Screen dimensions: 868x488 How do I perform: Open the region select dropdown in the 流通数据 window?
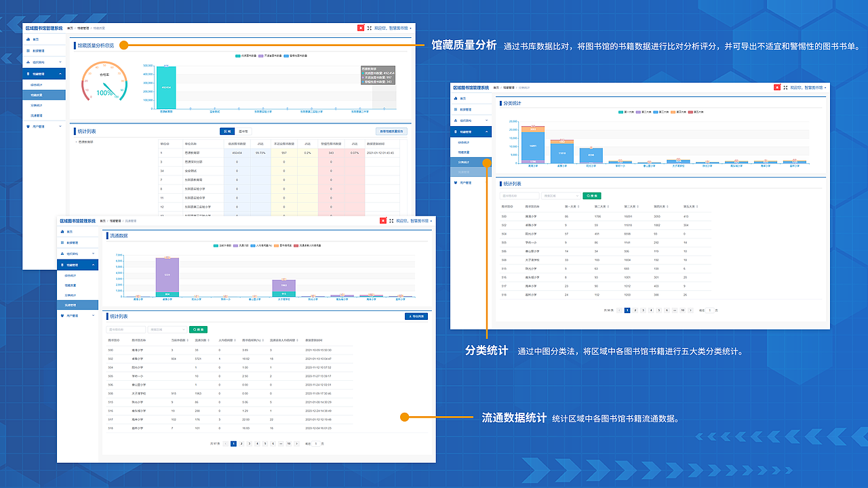[167, 329]
